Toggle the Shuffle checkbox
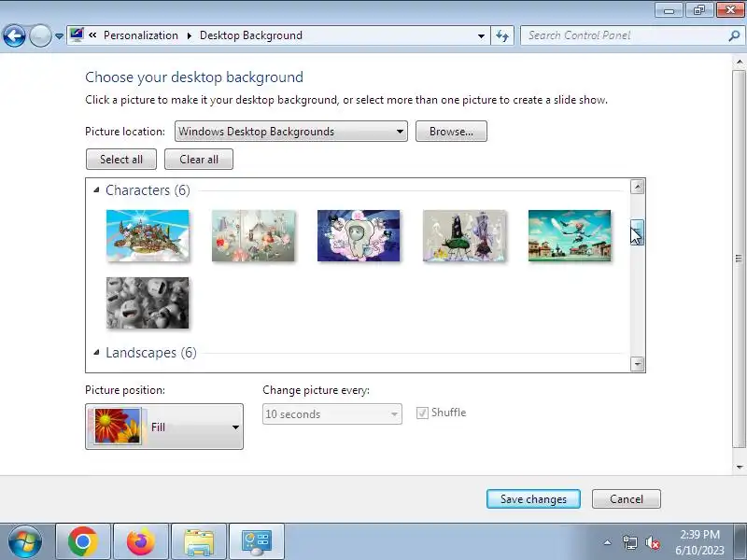The image size is (747, 560). (422, 413)
